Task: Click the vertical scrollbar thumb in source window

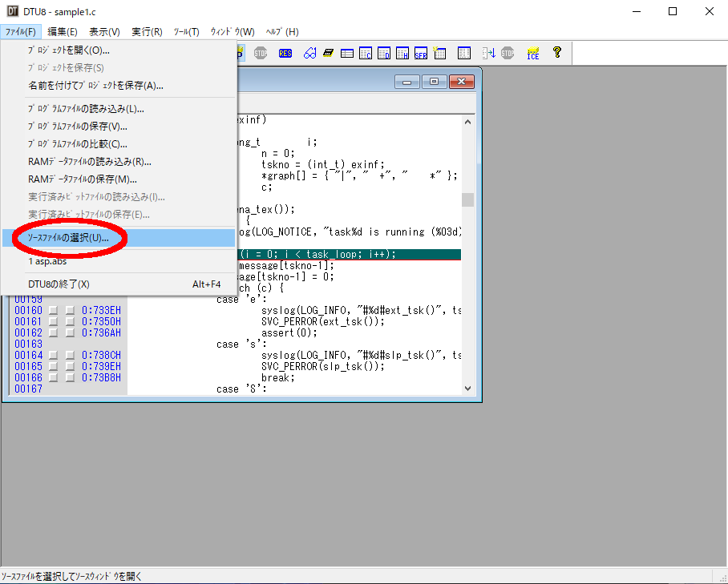Action: (467, 199)
